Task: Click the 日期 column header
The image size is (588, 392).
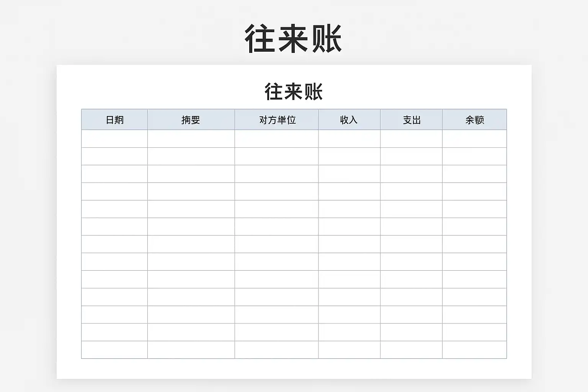Action: point(114,119)
